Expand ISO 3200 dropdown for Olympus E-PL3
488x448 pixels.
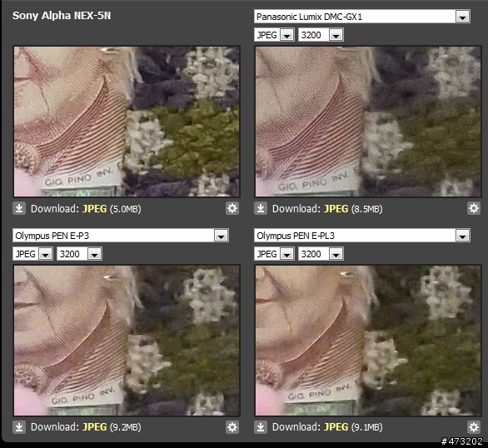click(321, 254)
